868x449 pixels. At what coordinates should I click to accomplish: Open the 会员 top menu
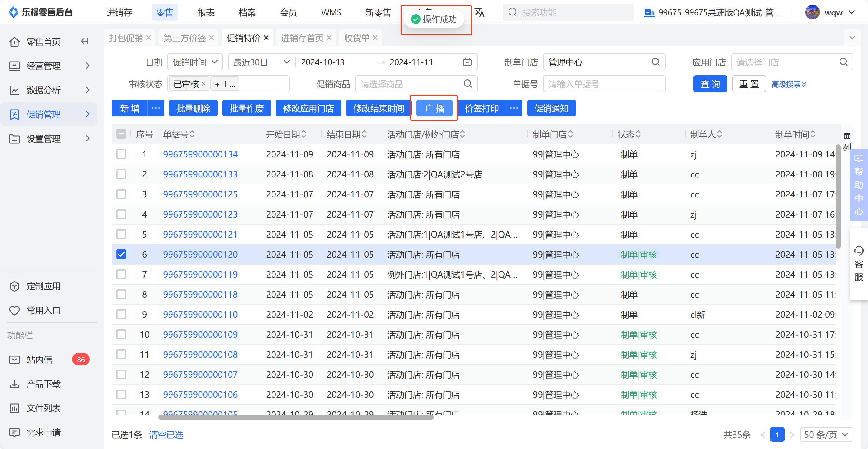[288, 12]
